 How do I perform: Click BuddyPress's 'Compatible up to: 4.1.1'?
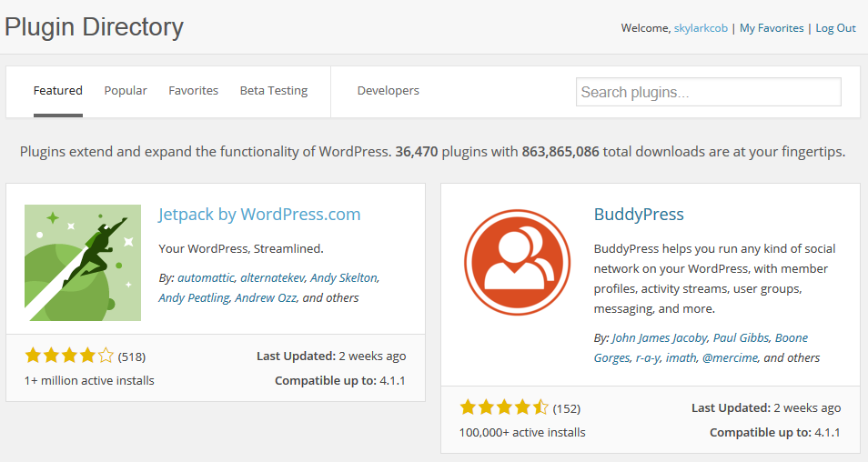tap(775, 433)
